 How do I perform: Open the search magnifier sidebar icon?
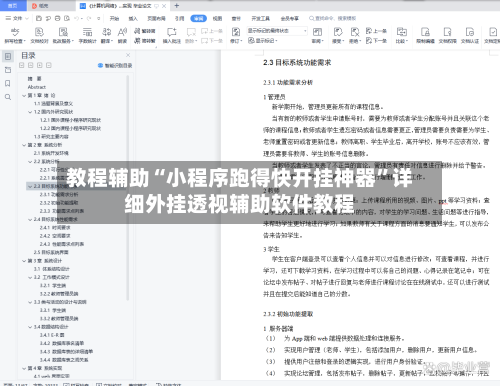(8, 97)
